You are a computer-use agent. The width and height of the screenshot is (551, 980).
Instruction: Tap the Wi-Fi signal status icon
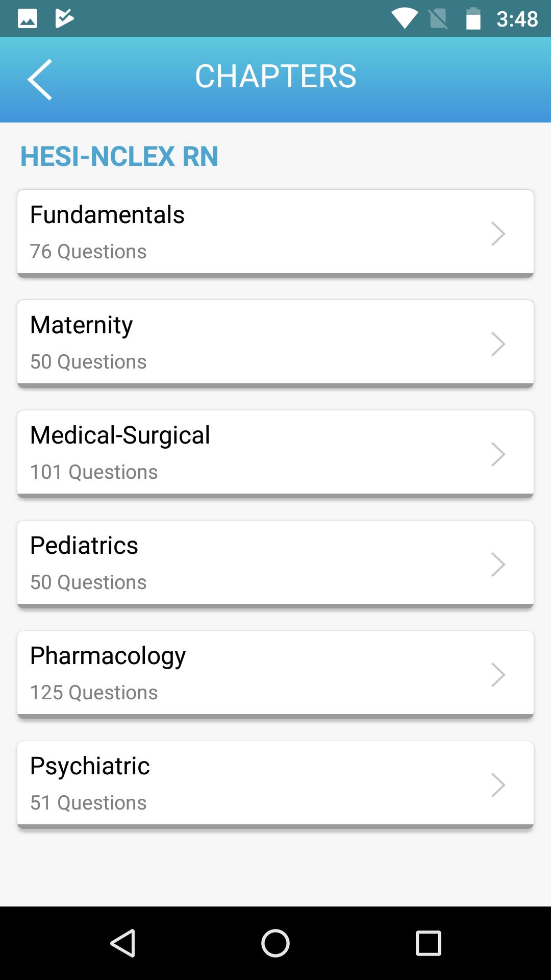[405, 19]
